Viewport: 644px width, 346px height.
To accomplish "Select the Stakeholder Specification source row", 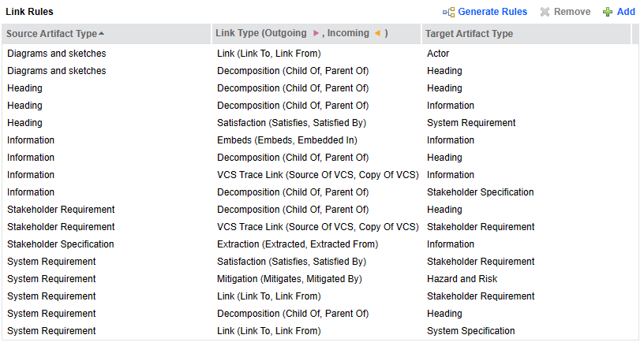I will pos(61,244).
